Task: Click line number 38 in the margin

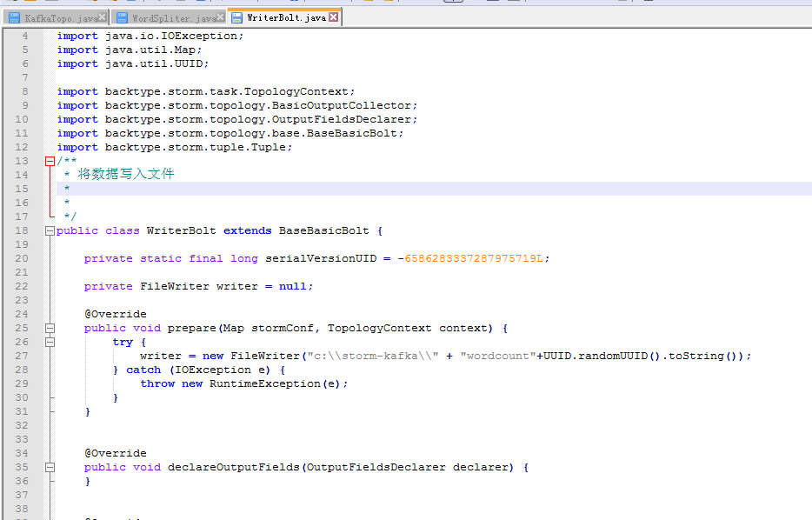Action: [22, 509]
